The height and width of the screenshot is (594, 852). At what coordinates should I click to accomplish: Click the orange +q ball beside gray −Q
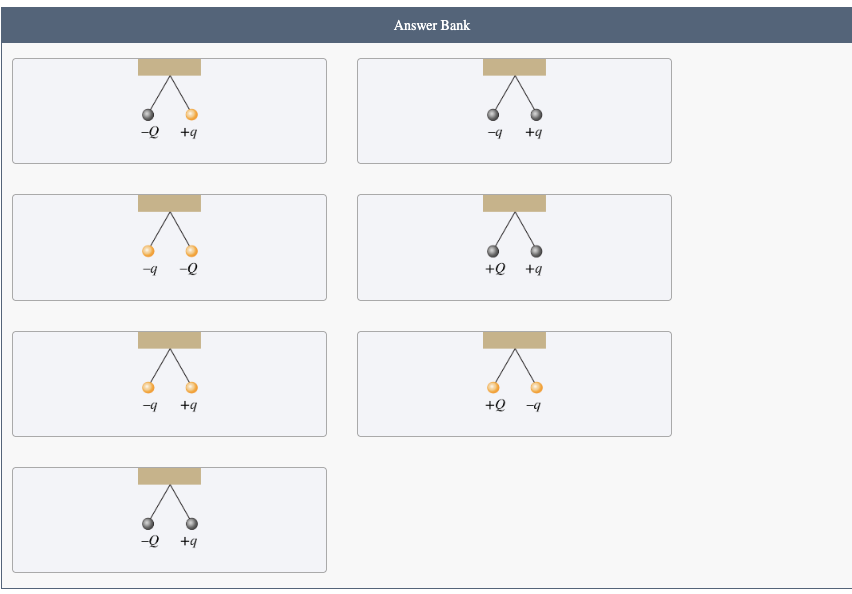(x=191, y=114)
